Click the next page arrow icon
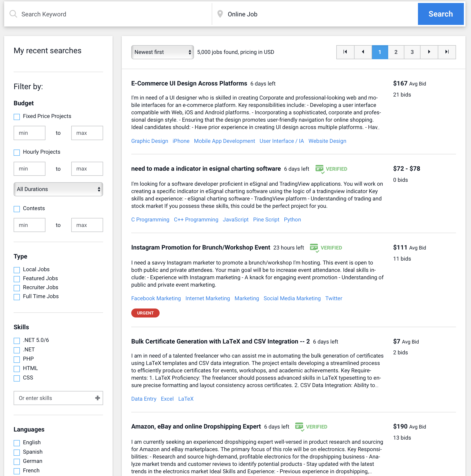 (429, 52)
